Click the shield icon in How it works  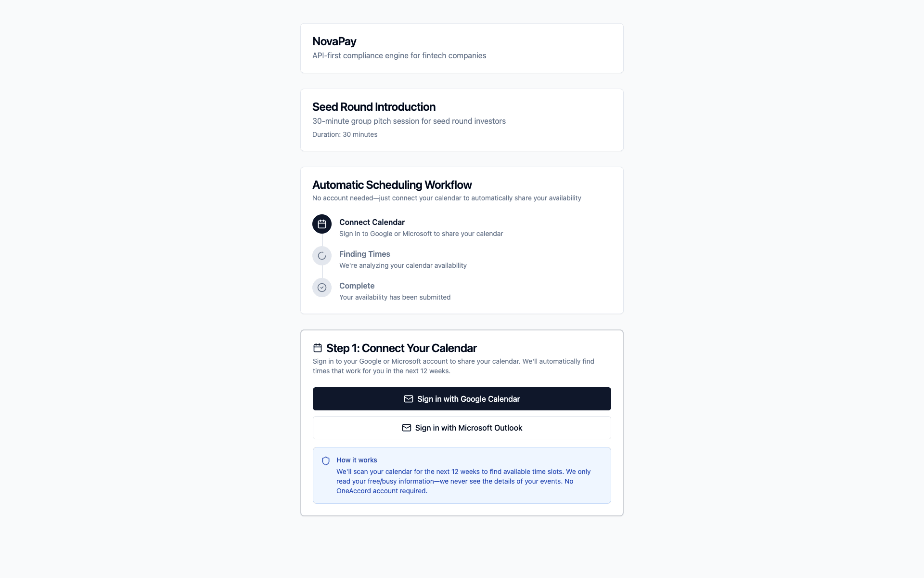pyautogui.click(x=326, y=461)
